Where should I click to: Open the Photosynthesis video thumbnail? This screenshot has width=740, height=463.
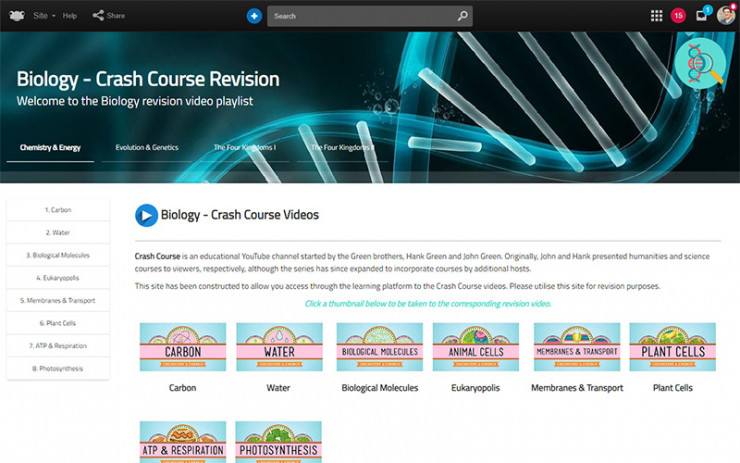coord(278,442)
